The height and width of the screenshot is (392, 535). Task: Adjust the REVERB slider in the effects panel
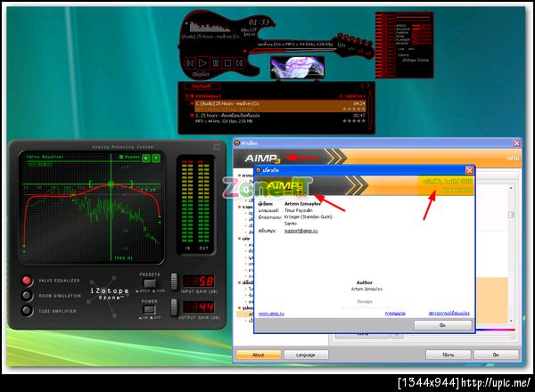coord(422,44)
